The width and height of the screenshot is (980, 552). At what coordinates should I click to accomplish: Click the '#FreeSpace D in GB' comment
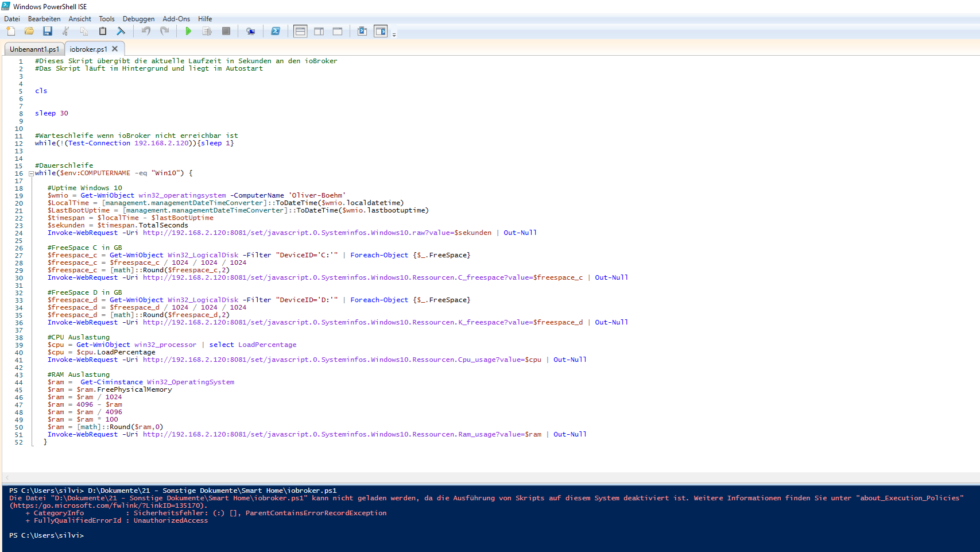pyautogui.click(x=85, y=292)
